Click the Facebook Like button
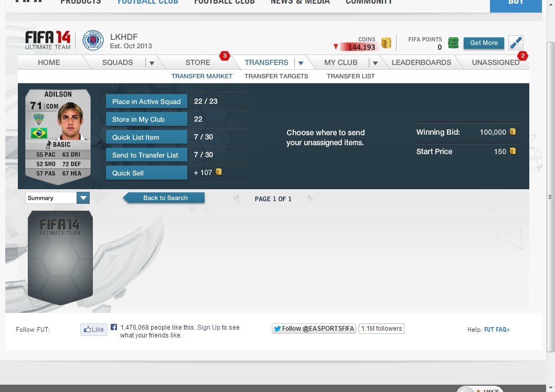This screenshot has width=555, height=392. pyautogui.click(x=94, y=330)
